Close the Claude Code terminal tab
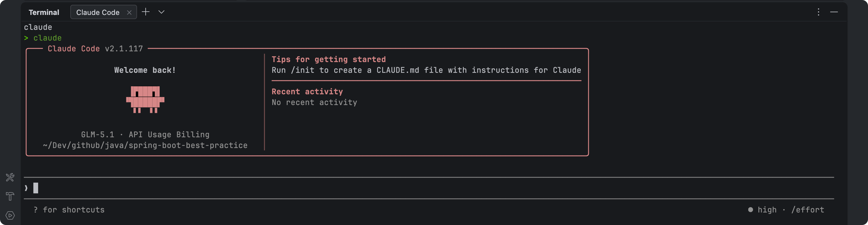The width and height of the screenshot is (868, 225). click(129, 13)
